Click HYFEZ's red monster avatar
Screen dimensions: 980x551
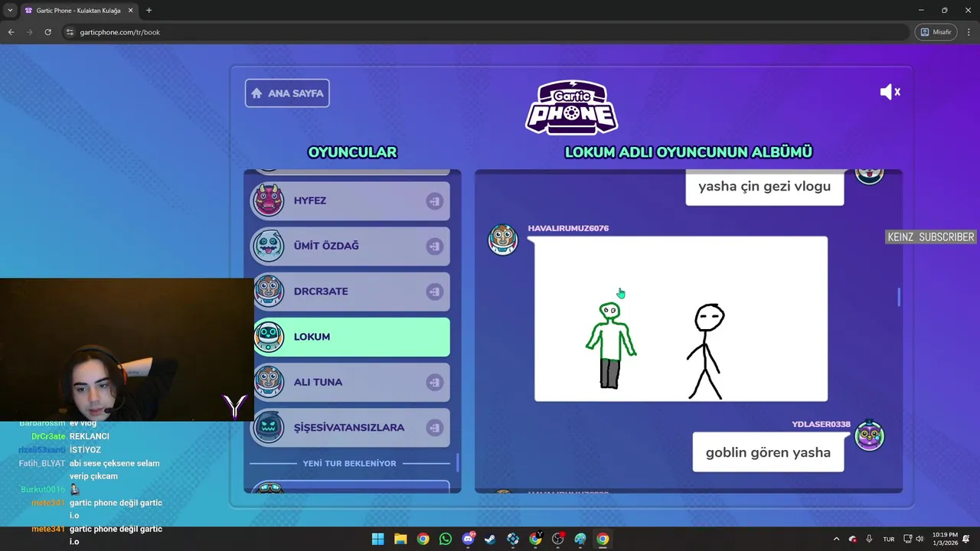point(269,201)
